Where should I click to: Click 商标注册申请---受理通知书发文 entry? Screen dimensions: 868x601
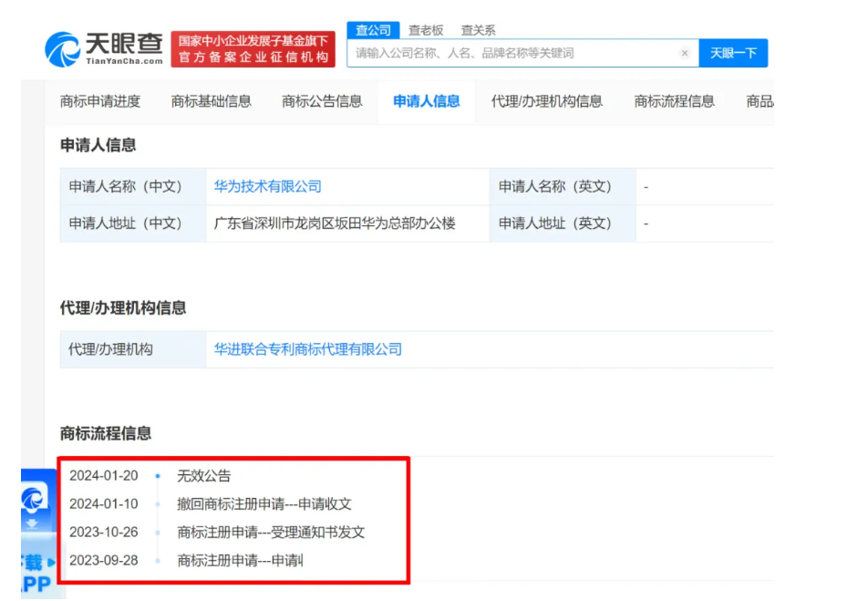click(271, 533)
